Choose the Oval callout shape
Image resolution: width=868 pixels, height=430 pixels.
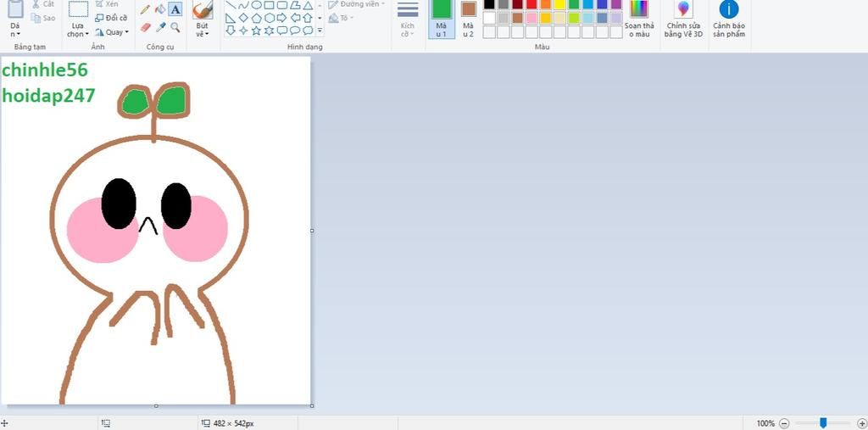click(295, 31)
